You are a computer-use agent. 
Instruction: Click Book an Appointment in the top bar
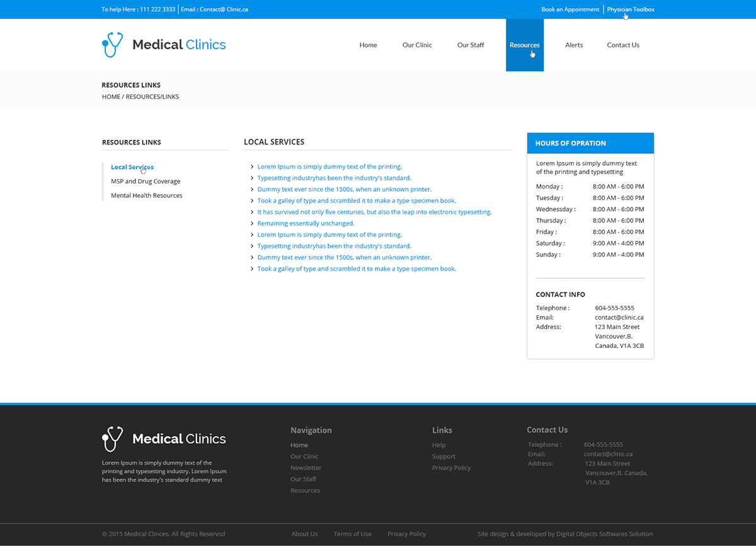(x=570, y=9)
